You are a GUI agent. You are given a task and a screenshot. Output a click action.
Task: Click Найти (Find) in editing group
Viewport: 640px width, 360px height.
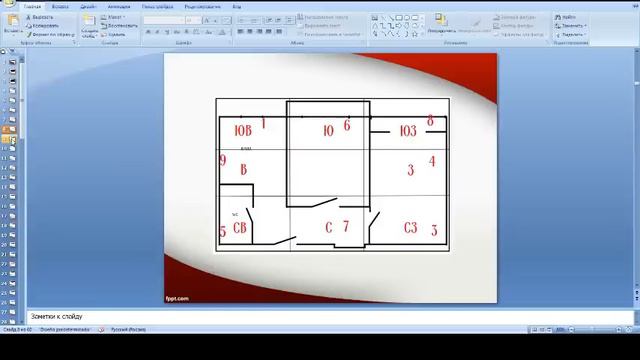(565, 17)
